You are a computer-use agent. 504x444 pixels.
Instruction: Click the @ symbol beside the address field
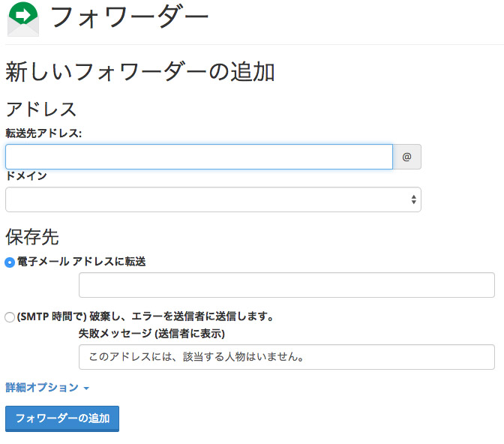407,157
